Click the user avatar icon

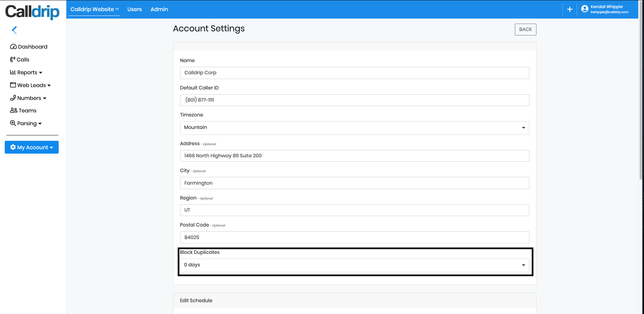point(585,9)
